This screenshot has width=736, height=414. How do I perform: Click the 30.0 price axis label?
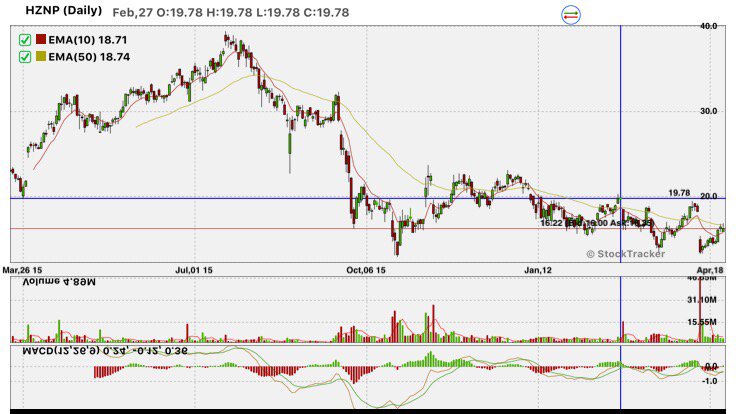(x=708, y=111)
